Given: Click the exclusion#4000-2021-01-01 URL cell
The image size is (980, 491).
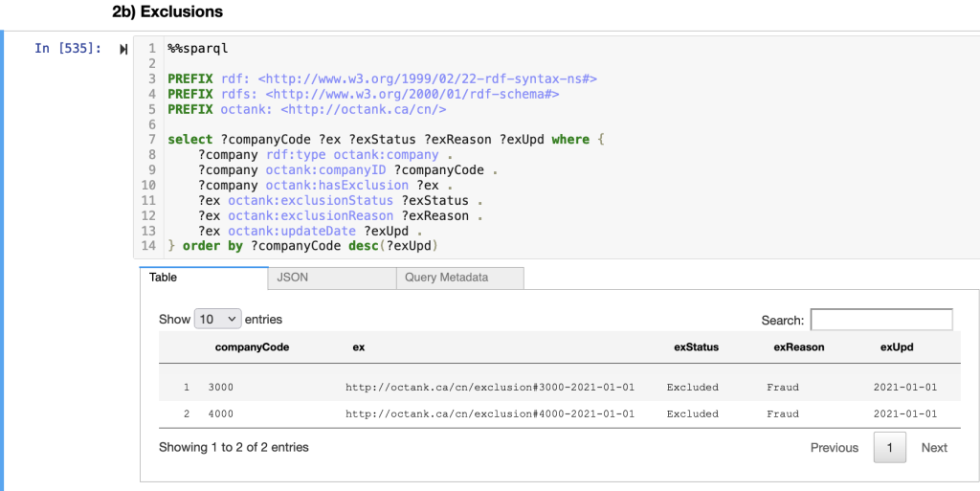Looking at the screenshot, I should (x=490, y=414).
